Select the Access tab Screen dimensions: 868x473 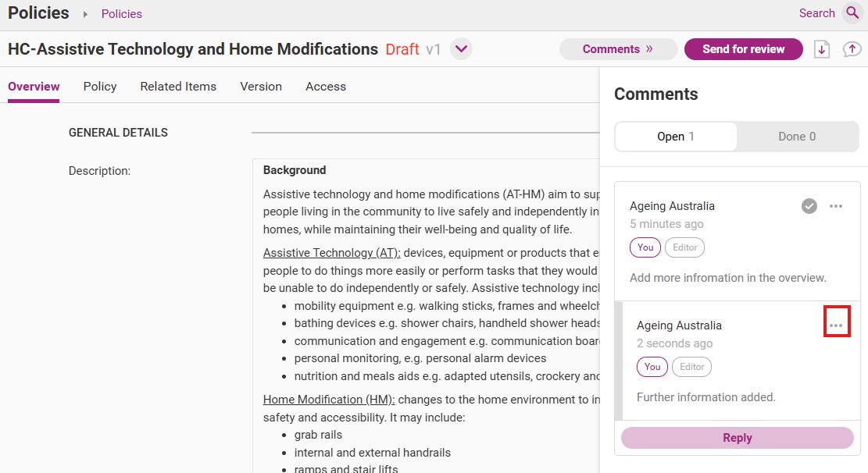(326, 87)
